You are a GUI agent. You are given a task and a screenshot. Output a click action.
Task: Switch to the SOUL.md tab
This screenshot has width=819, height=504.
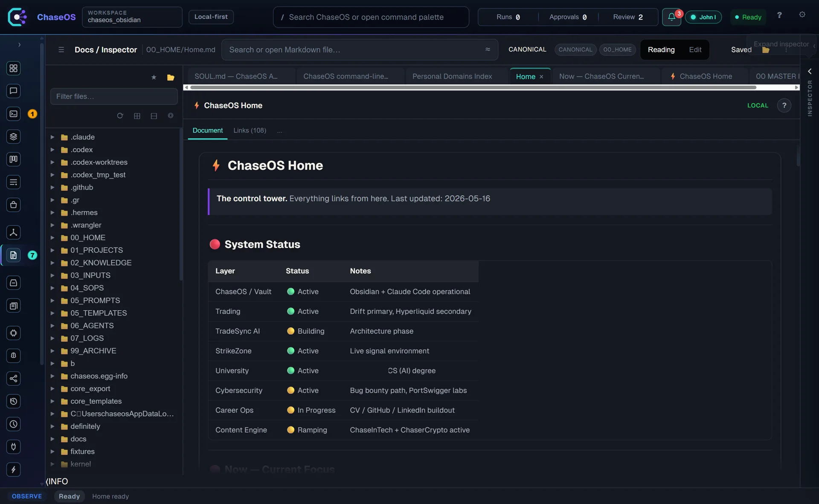241,76
